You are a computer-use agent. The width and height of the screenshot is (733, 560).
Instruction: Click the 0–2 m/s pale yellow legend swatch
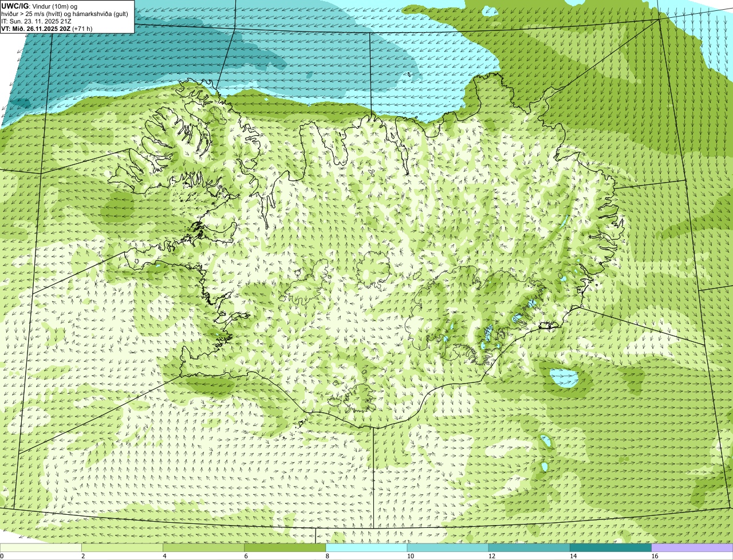coord(41,548)
